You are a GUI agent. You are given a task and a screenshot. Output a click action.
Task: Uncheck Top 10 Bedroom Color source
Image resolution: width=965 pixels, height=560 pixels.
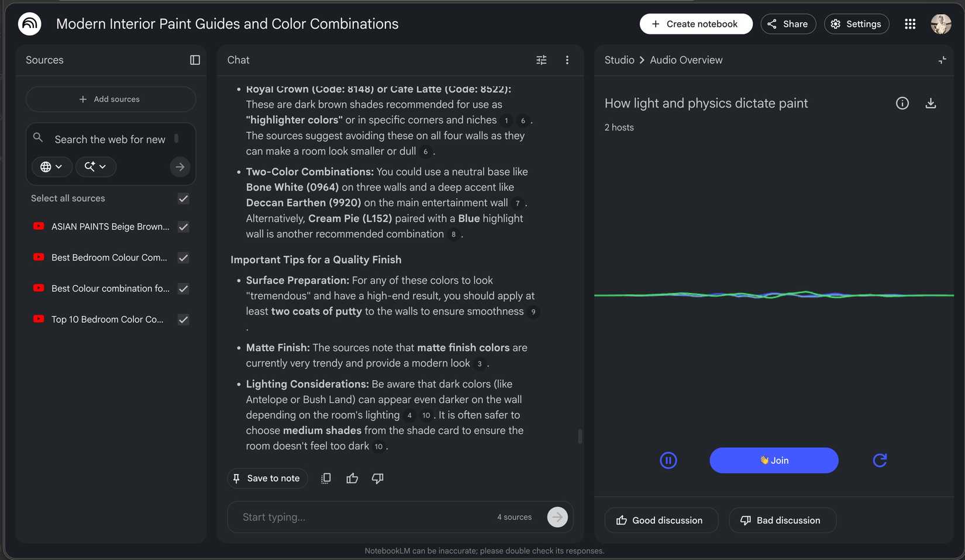coord(183,320)
